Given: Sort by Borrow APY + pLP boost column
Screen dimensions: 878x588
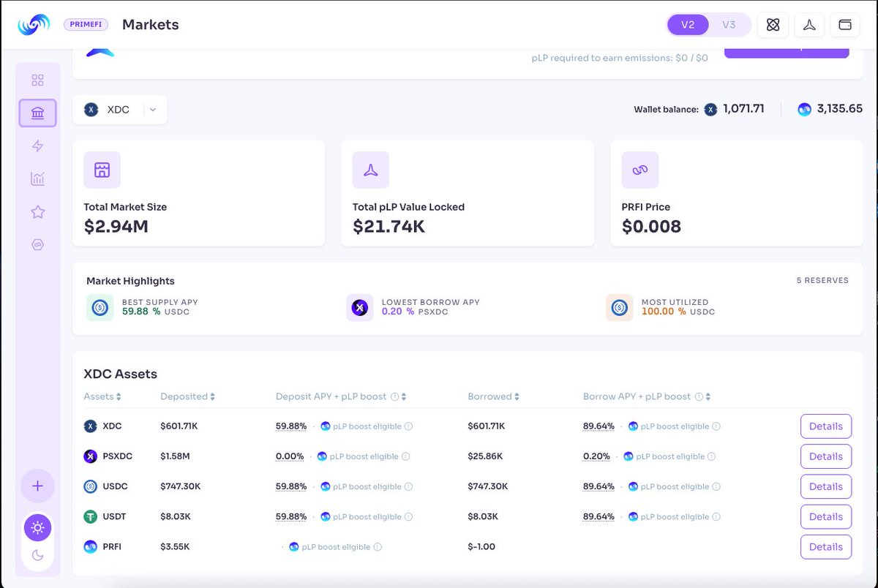Looking at the screenshot, I should coord(647,396).
